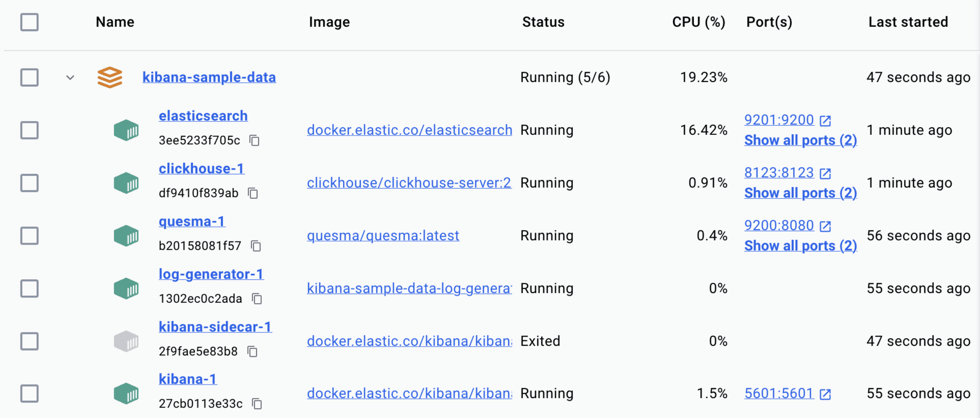
Task: Sort by the Last started column header
Action: pyautogui.click(x=908, y=22)
